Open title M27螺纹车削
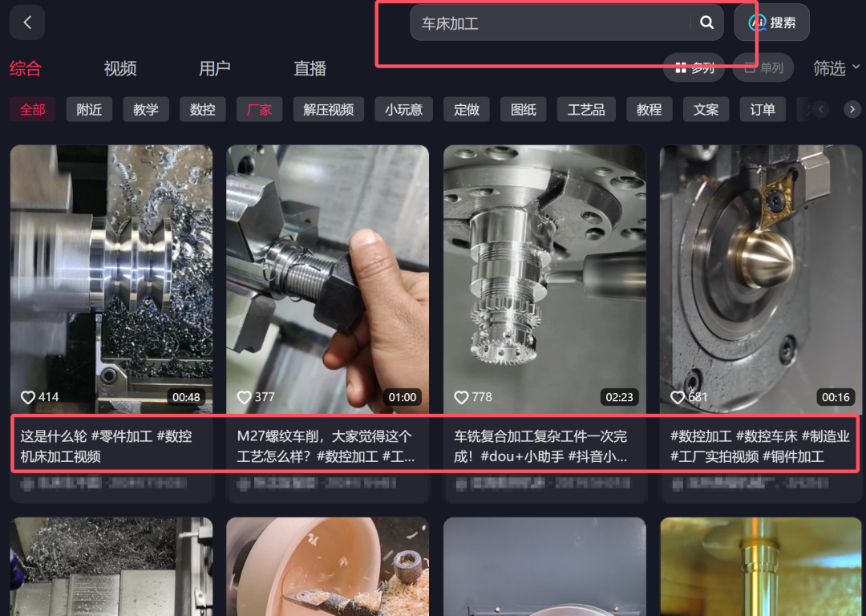This screenshot has height=616, width=866. point(326,447)
